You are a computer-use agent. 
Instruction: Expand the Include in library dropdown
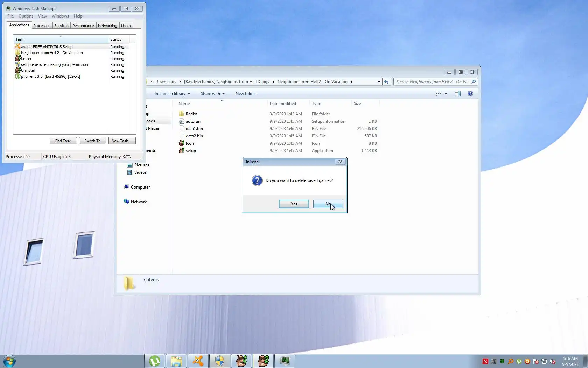(x=172, y=94)
